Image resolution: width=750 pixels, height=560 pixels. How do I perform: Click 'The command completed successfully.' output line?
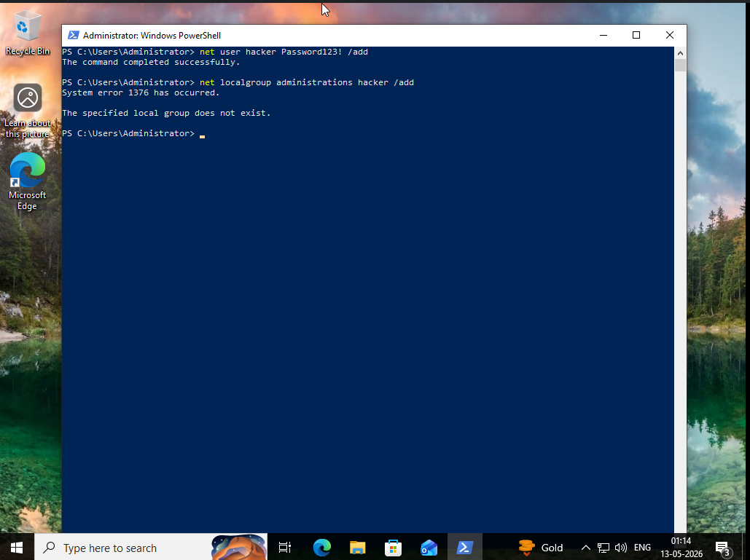[151, 62]
